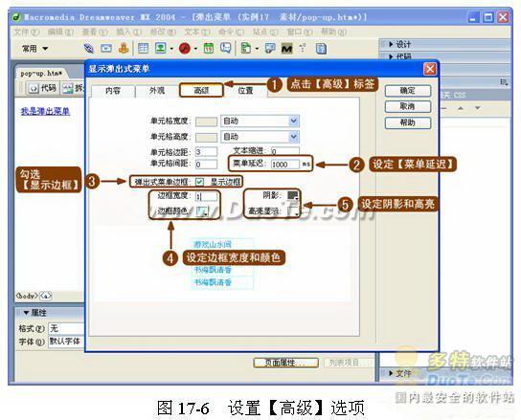Select the pop-up.htm document tab
Screen dimensions: 521x420
tap(41, 73)
